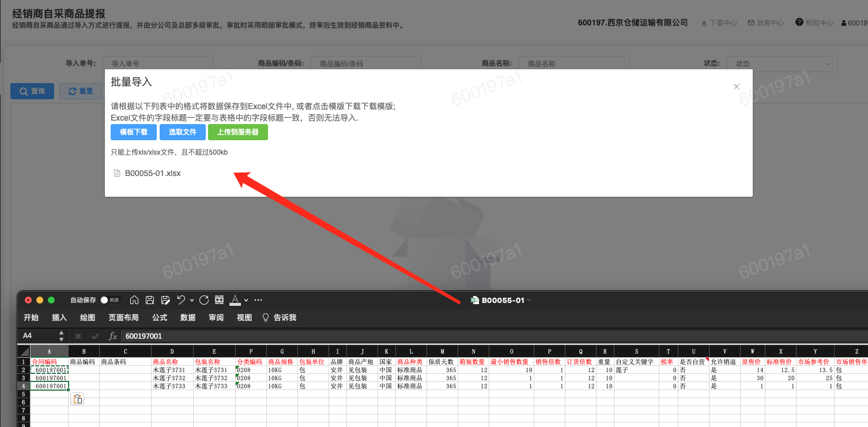This screenshot has width=868, height=427.
Task: Click the Redo circular arrow icon
Action: (203, 300)
